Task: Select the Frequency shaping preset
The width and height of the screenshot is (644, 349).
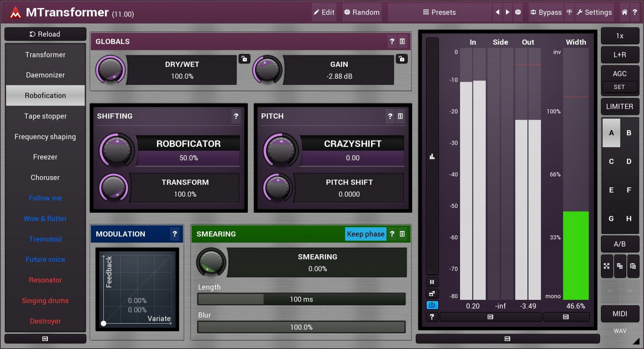Action: [x=45, y=137]
